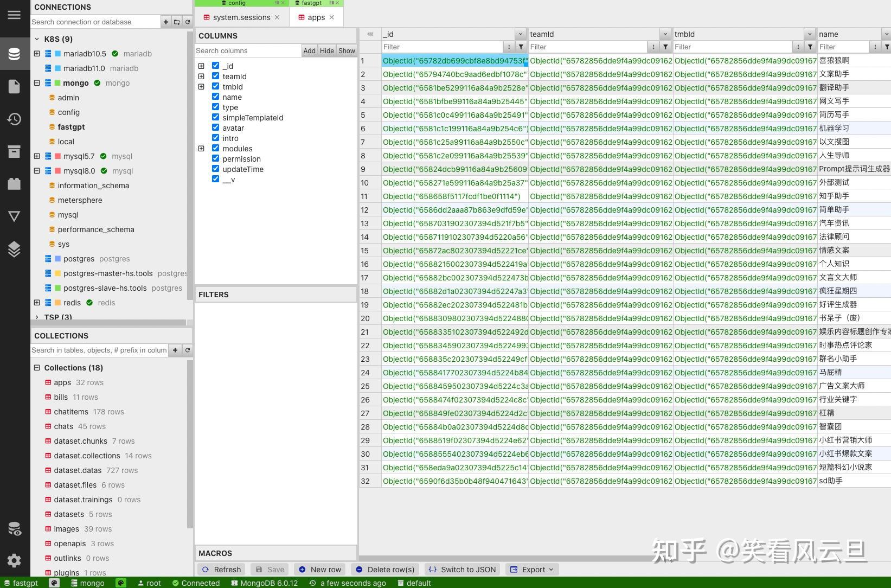Click the hamburger menu icon
The image size is (891, 588).
click(14, 15)
